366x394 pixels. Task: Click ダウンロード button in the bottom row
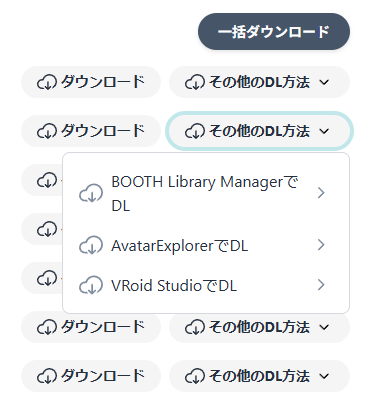[x=91, y=376]
